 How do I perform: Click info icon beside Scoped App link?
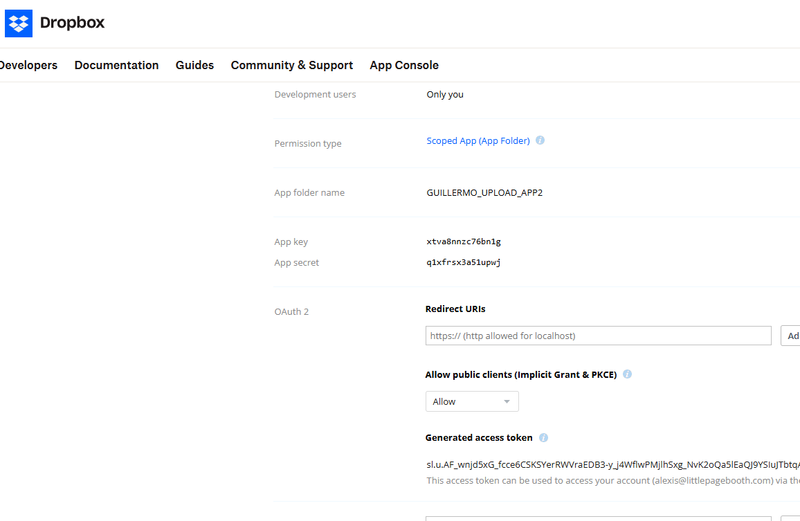tap(540, 141)
